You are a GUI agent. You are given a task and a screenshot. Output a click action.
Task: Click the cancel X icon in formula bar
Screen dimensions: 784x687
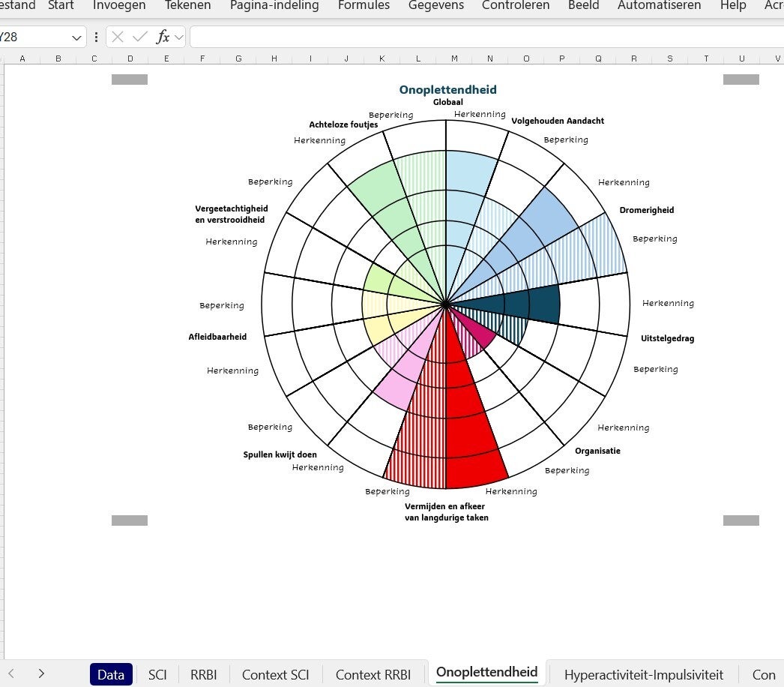[118, 37]
